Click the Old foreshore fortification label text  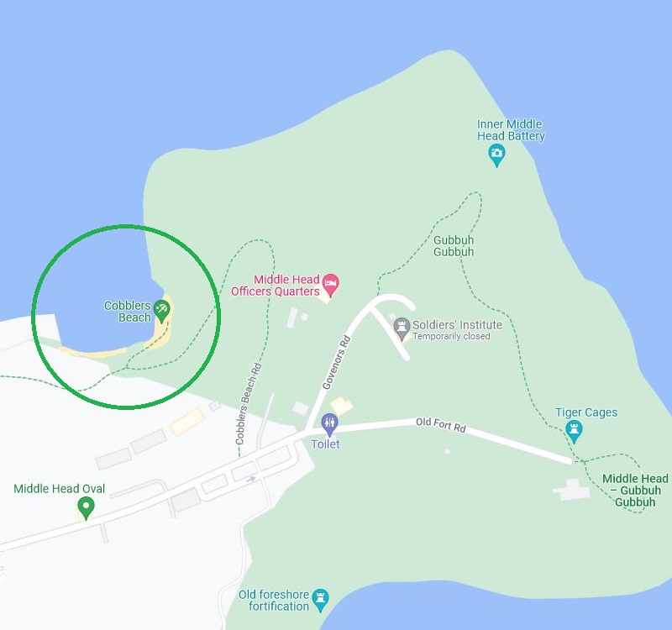(274, 601)
